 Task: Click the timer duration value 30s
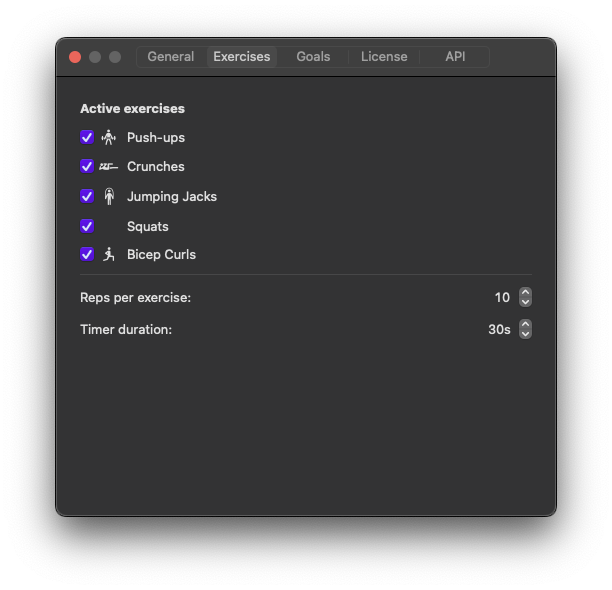pos(499,330)
